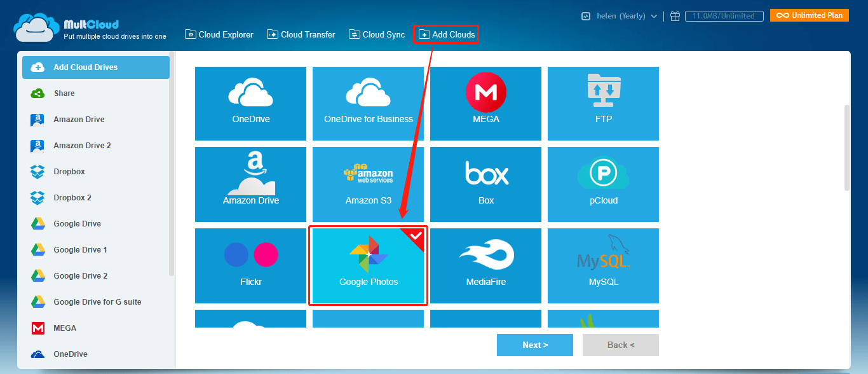The width and height of the screenshot is (868, 374).
Task: Open Amazon Drive 2 in sidebar
Action: click(96, 146)
